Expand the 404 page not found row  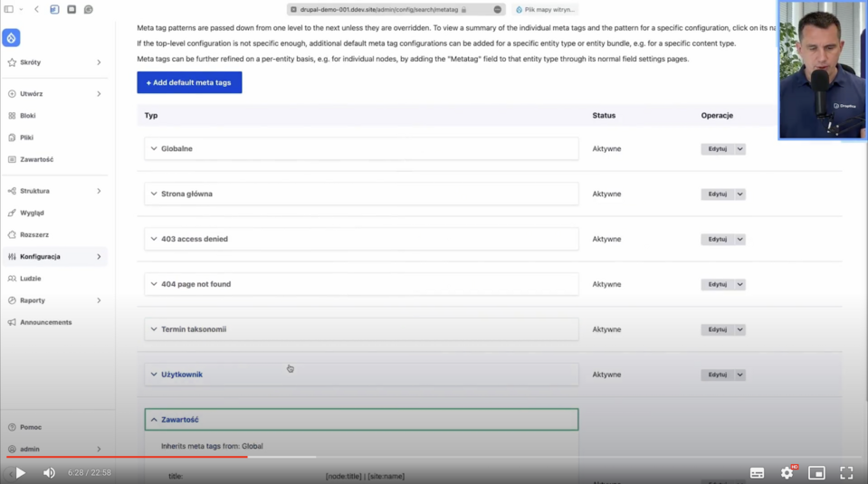pyautogui.click(x=361, y=284)
